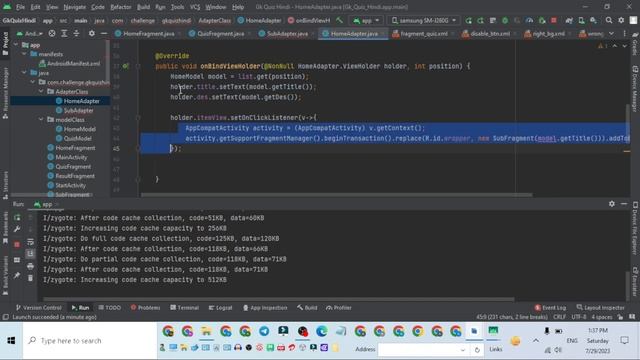Collapse the AdapterClass package
The width and height of the screenshot is (640, 360).
tap(41, 91)
